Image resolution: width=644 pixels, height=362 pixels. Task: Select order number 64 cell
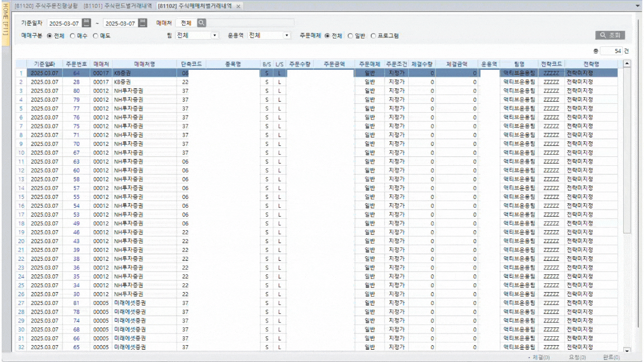coord(77,73)
